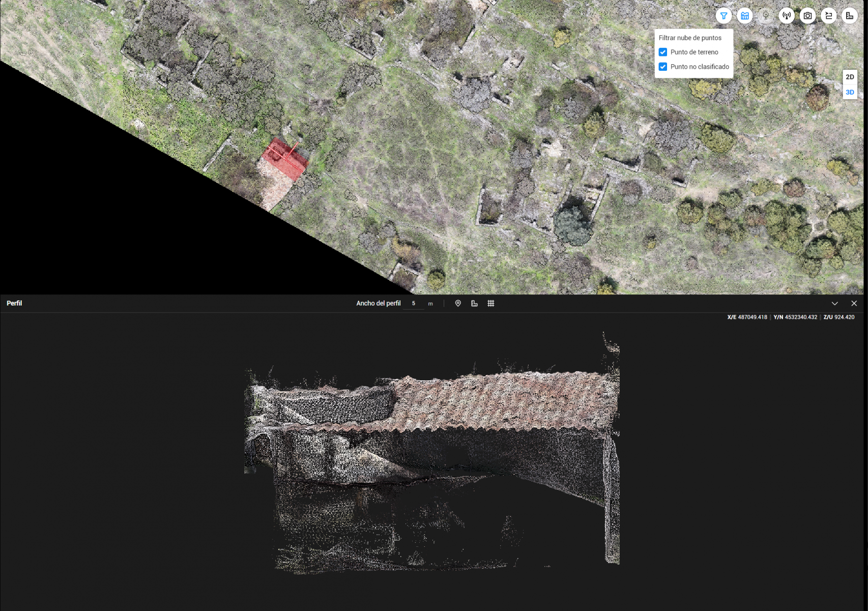Viewport: 868px width, 611px height.
Task: Select the 3D view mode button
Action: click(x=850, y=92)
